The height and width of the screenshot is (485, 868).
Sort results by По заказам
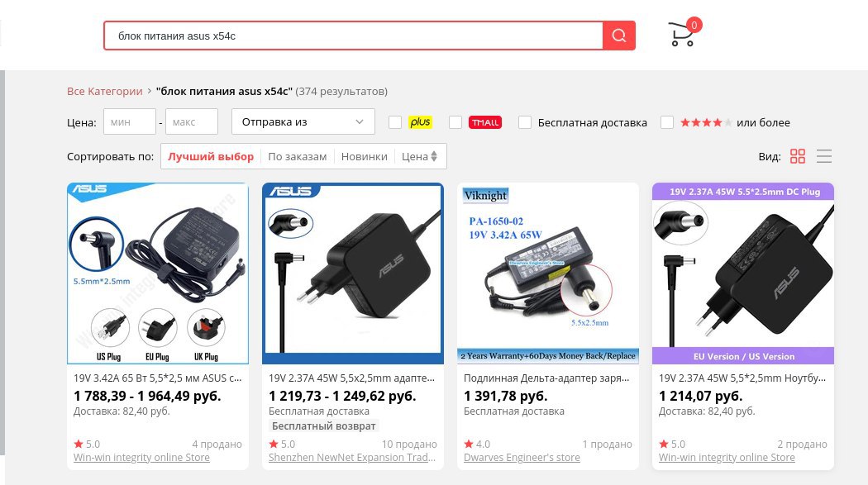click(298, 156)
